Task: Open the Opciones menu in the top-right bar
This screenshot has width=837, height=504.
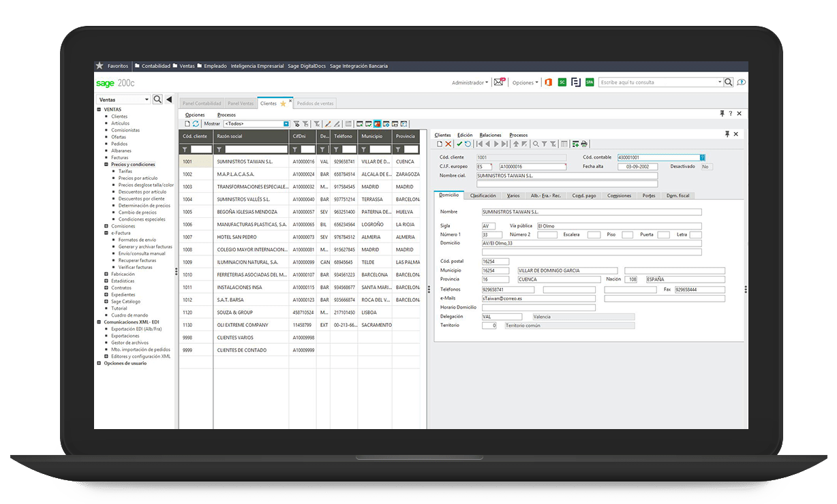Action: (523, 82)
